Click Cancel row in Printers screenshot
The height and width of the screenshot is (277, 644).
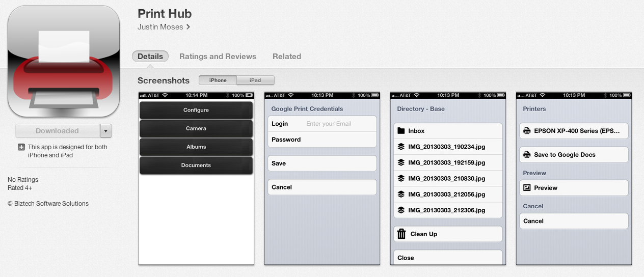(x=574, y=221)
